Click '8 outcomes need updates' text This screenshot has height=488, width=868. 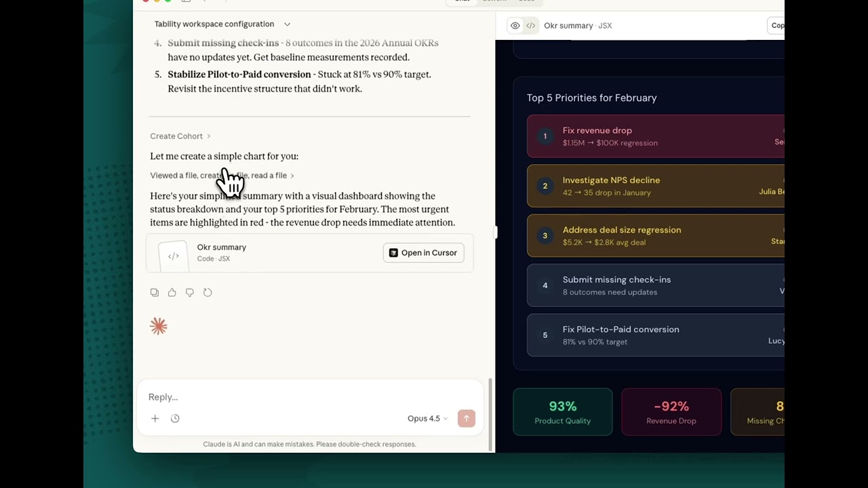[x=610, y=292]
